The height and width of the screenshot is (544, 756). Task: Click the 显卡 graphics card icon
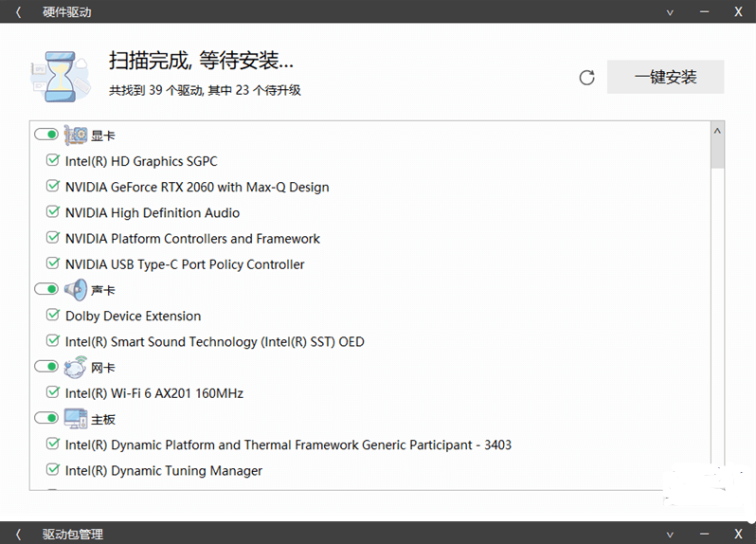point(76,135)
